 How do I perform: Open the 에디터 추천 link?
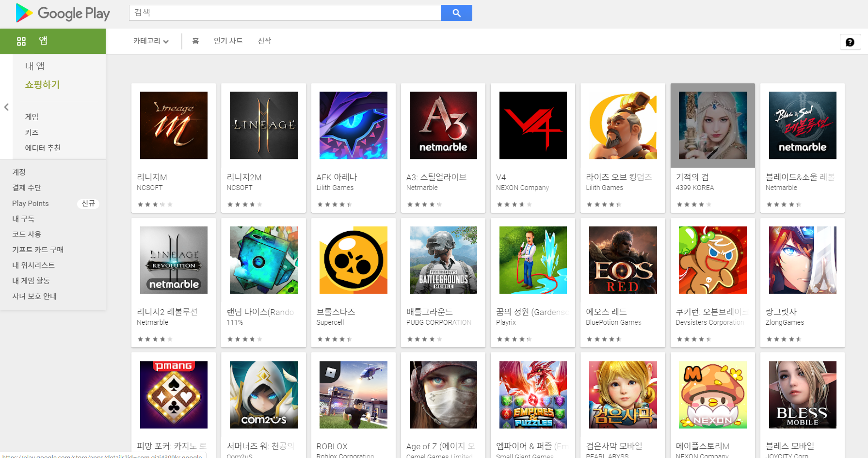point(43,148)
